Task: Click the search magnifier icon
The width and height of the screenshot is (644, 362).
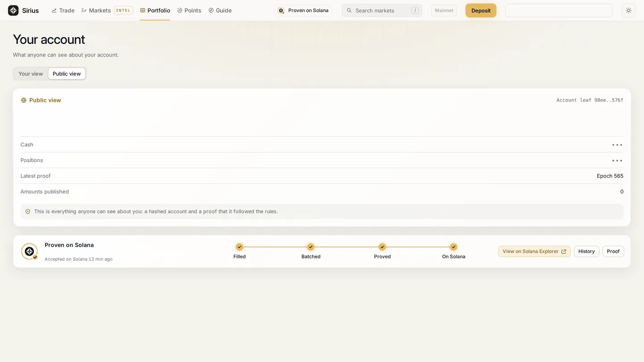Action: (349, 10)
